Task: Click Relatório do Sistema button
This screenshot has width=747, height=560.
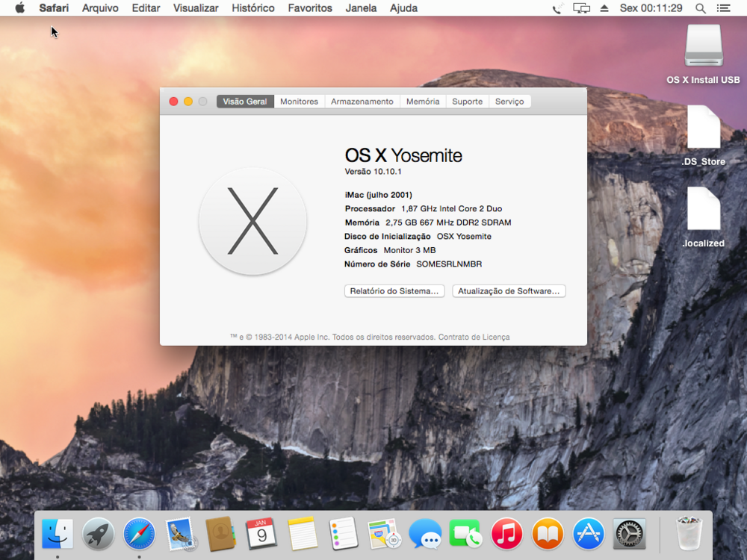Action: click(x=394, y=291)
